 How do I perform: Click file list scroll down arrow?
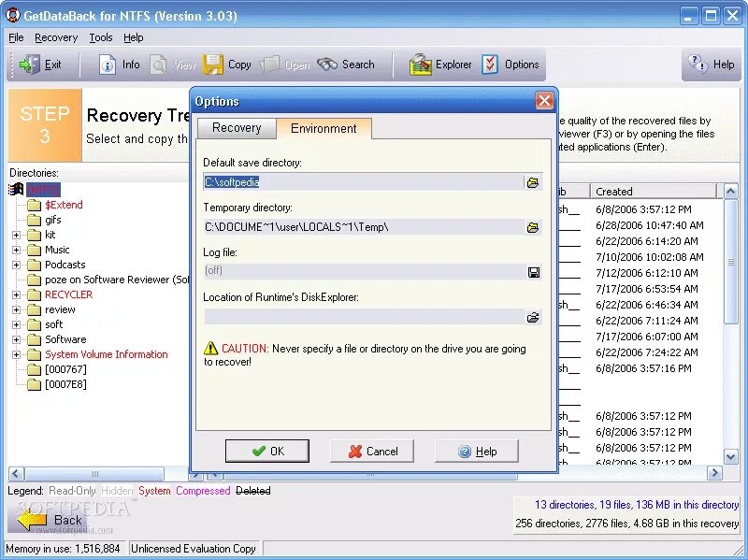731,456
